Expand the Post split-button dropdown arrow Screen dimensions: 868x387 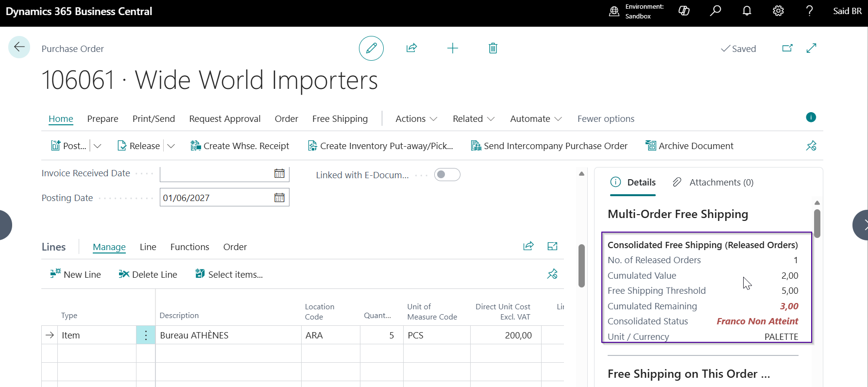pyautogui.click(x=98, y=146)
